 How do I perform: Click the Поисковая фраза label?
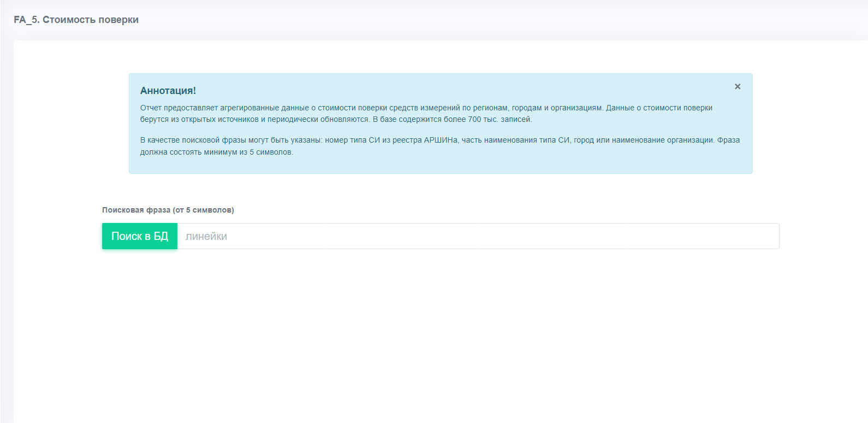tap(168, 210)
